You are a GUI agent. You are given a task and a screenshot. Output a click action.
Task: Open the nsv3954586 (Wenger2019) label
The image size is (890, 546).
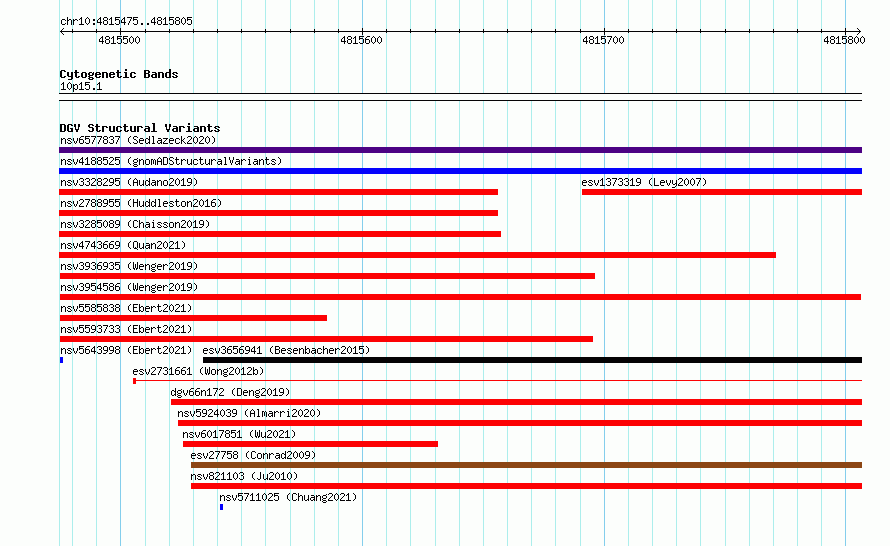pos(129,287)
